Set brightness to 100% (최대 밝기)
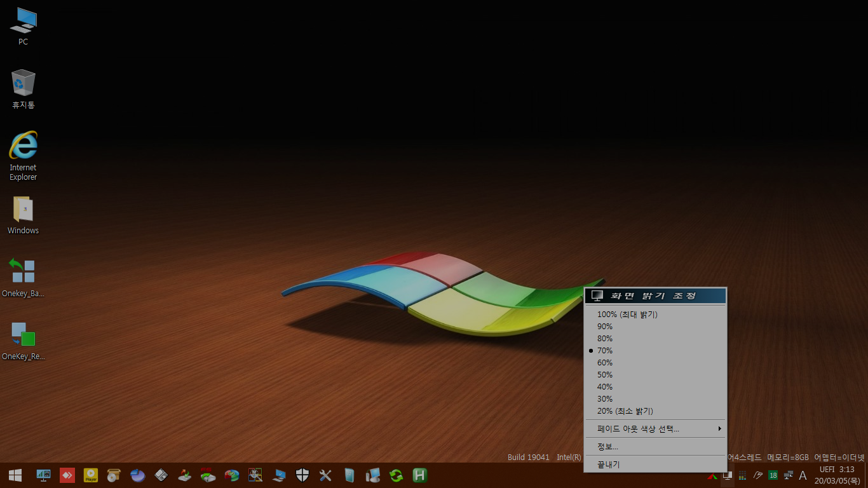Image resolution: width=868 pixels, height=488 pixels. (655, 315)
